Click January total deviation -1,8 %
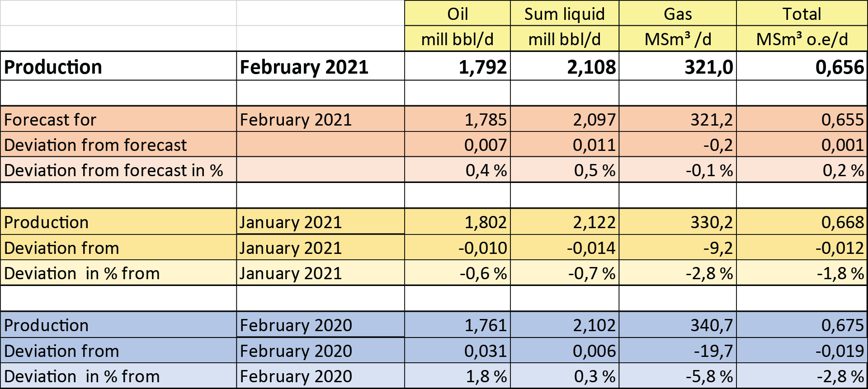The width and height of the screenshot is (868, 389). coord(802,273)
